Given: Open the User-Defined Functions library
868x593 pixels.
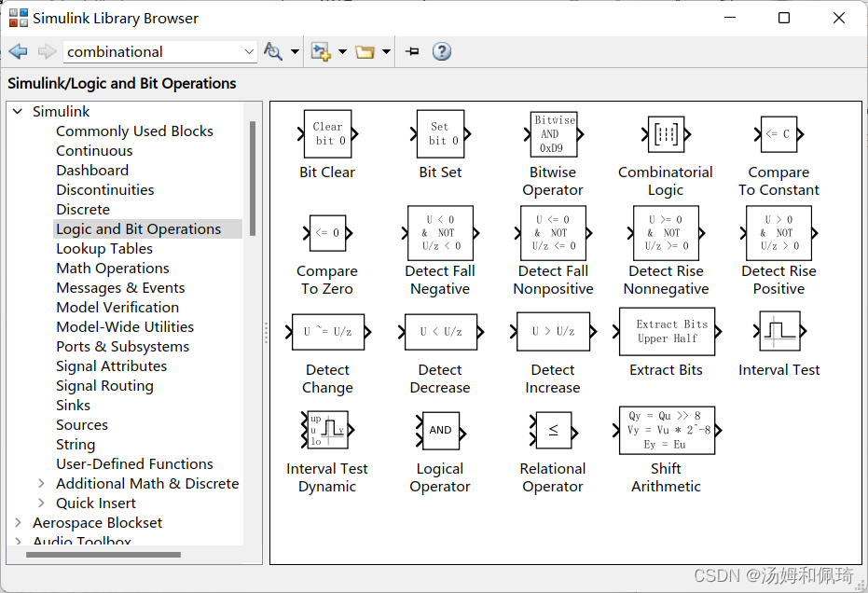Looking at the screenshot, I should (x=134, y=464).
